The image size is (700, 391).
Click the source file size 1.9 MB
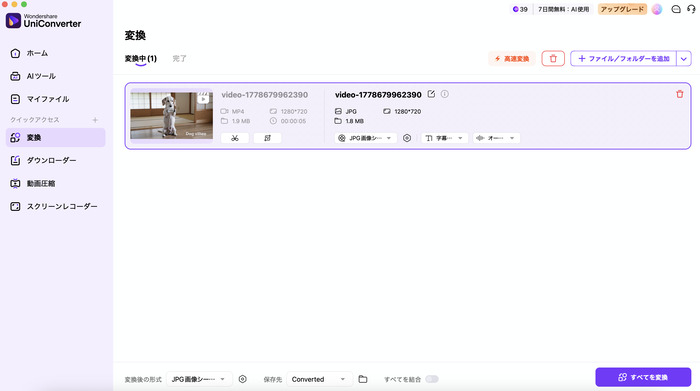pyautogui.click(x=241, y=121)
